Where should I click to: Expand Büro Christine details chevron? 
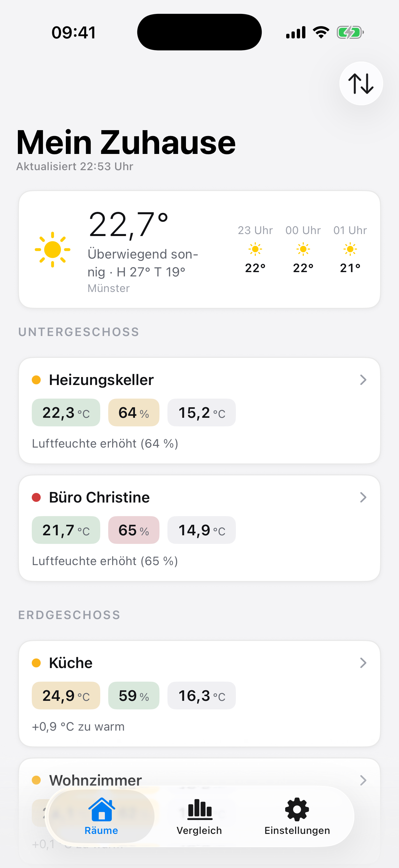pyautogui.click(x=363, y=497)
